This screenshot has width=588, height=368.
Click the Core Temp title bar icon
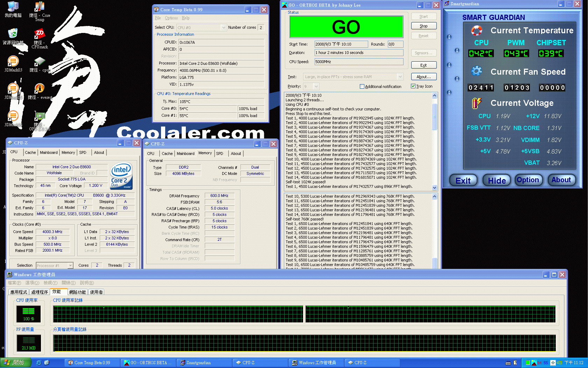(x=156, y=10)
